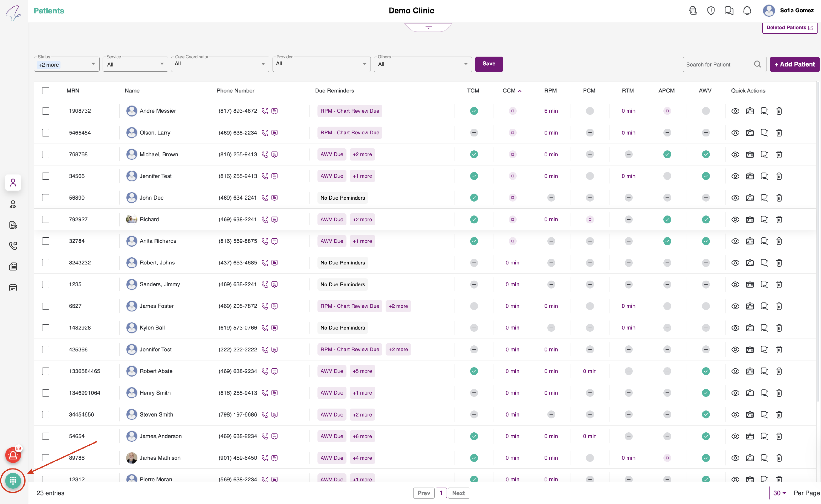Screen dimensions: 821x504
Task: View Michael, Brown with eye icon
Action: [735, 155]
